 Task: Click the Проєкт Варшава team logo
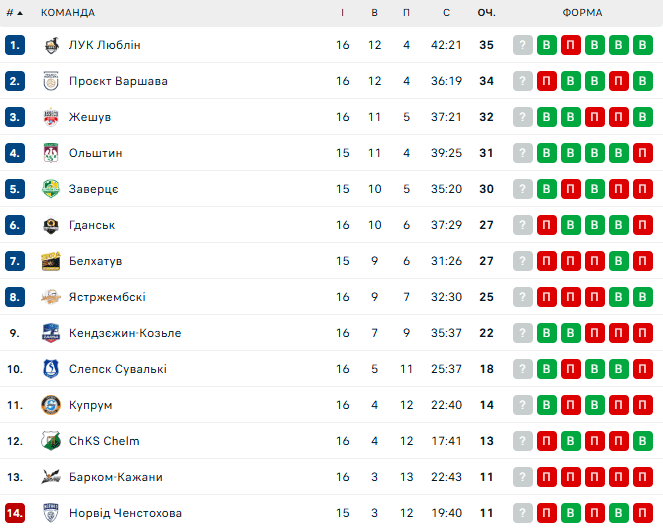(51, 81)
